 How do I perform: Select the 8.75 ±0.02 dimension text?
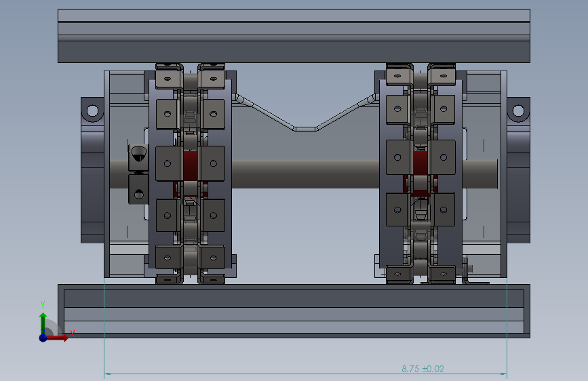click(423, 369)
